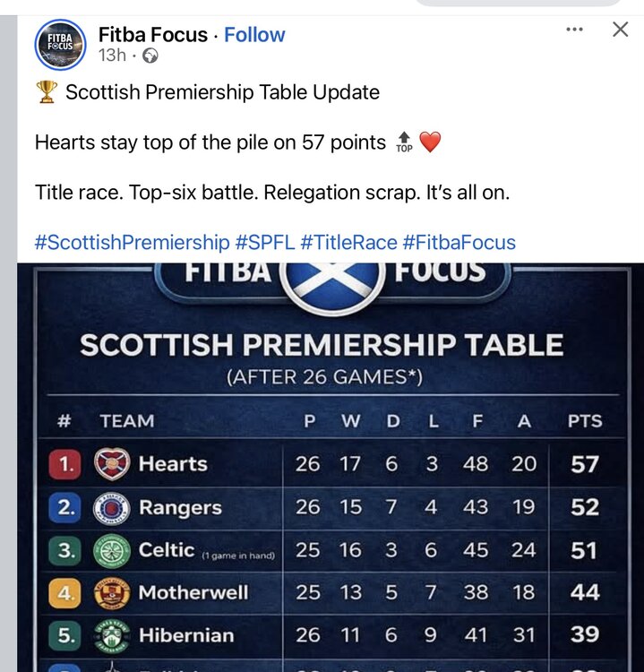
Task: Click the red heart emoji
Action: tap(431, 142)
